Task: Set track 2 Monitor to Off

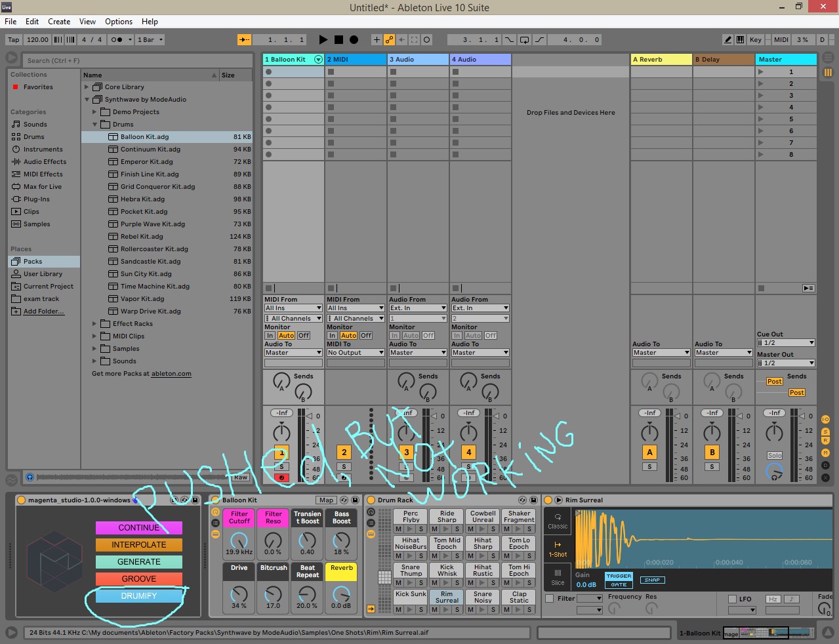Action: click(366, 335)
